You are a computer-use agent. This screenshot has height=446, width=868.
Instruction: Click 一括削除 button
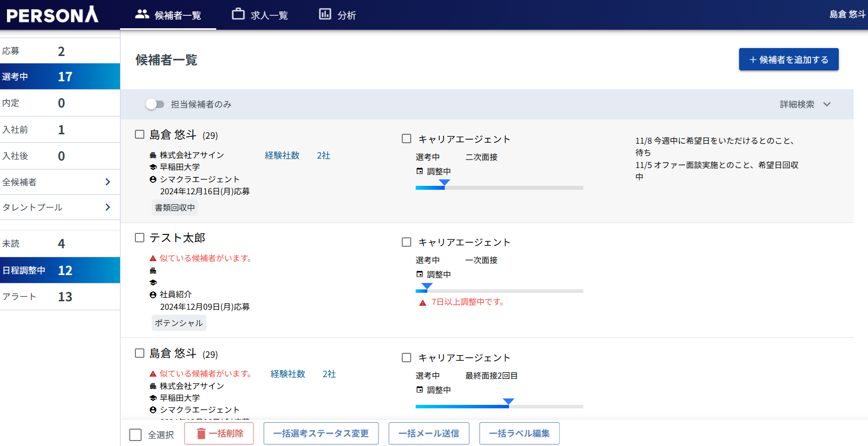tap(219, 434)
